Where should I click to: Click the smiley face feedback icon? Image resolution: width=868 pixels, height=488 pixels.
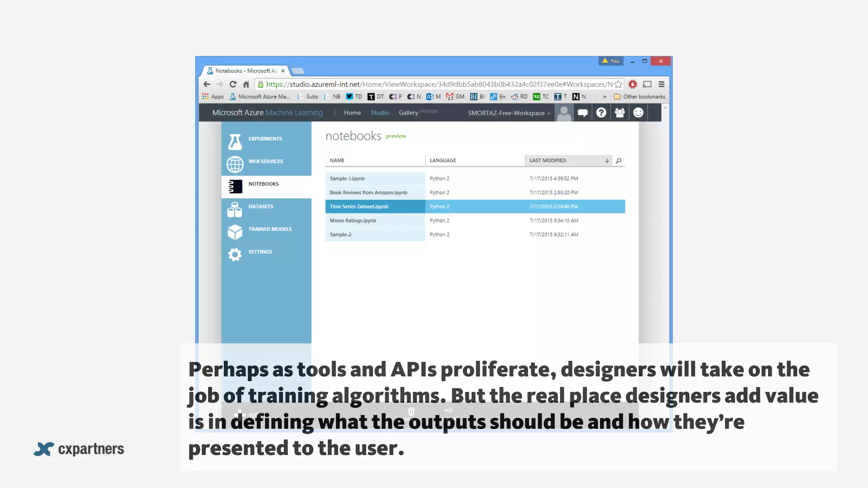(638, 113)
